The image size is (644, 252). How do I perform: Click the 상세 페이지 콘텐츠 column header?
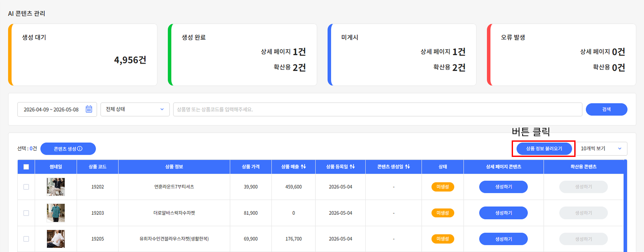pos(503,167)
